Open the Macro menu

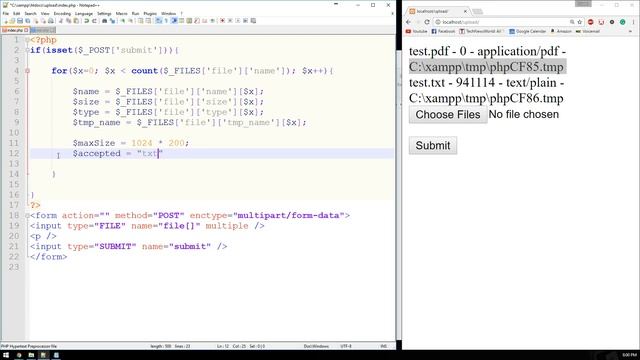(121, 13)
